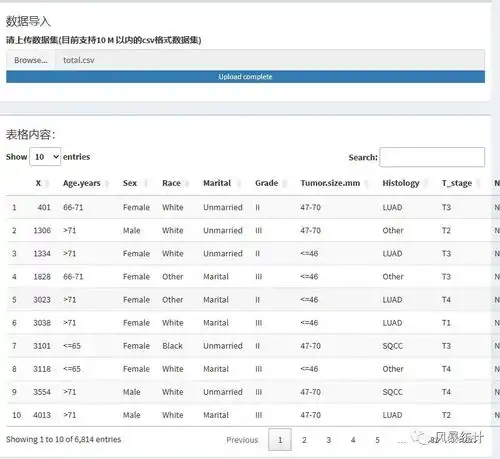Go to pagination page 3
Viewport: 500px width, 459px height.
pyautogui.click(x=329, y=440)
